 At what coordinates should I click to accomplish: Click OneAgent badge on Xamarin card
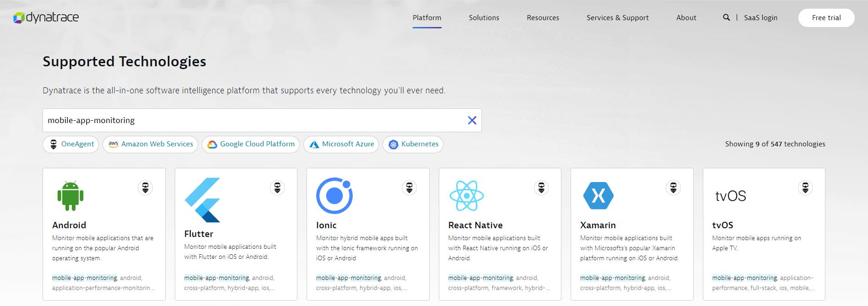[x=674, y=188]
